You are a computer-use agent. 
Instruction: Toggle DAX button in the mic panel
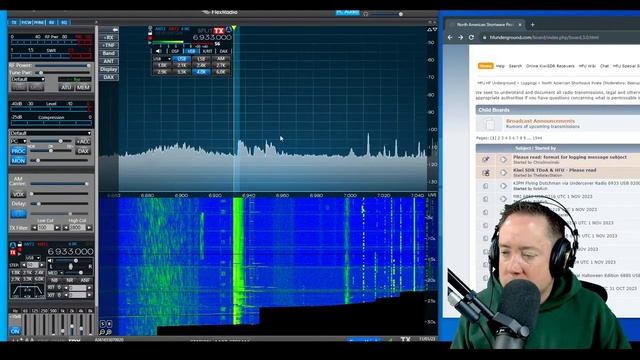(x=83, y=151)
